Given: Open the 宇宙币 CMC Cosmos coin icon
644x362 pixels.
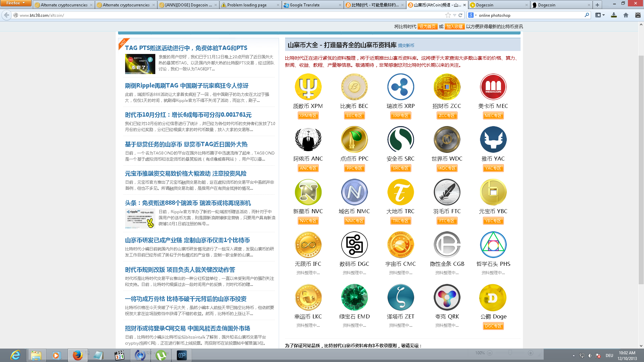Looking at the screenshot, I should point(400,245).
